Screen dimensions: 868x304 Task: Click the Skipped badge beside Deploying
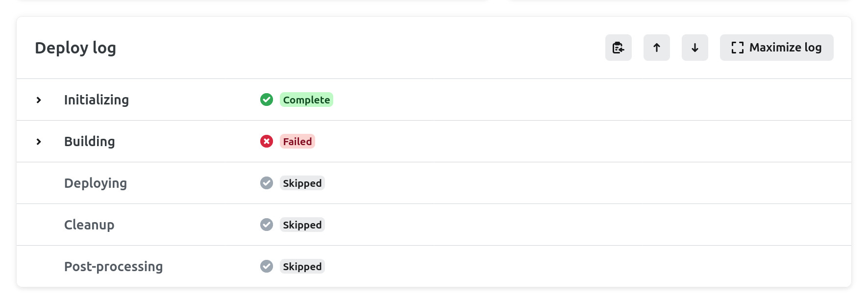302,183
